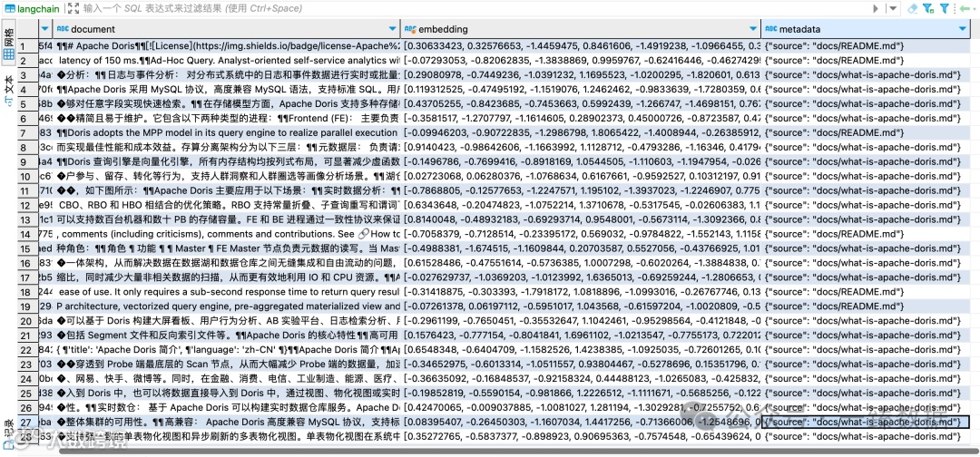980x457 pixels.
Task: Click embedding cell starting 0.08395407
Action: click(x=581, y=422)
